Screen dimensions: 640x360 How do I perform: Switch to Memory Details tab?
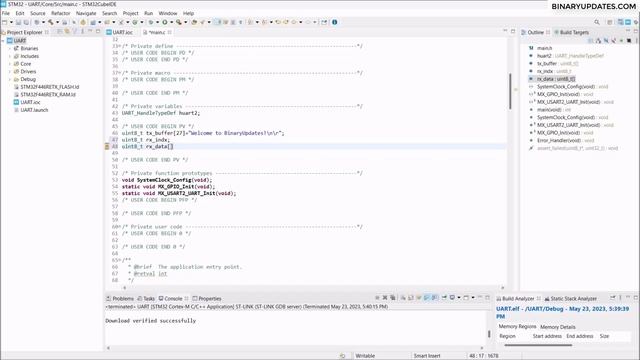[558, 327]
